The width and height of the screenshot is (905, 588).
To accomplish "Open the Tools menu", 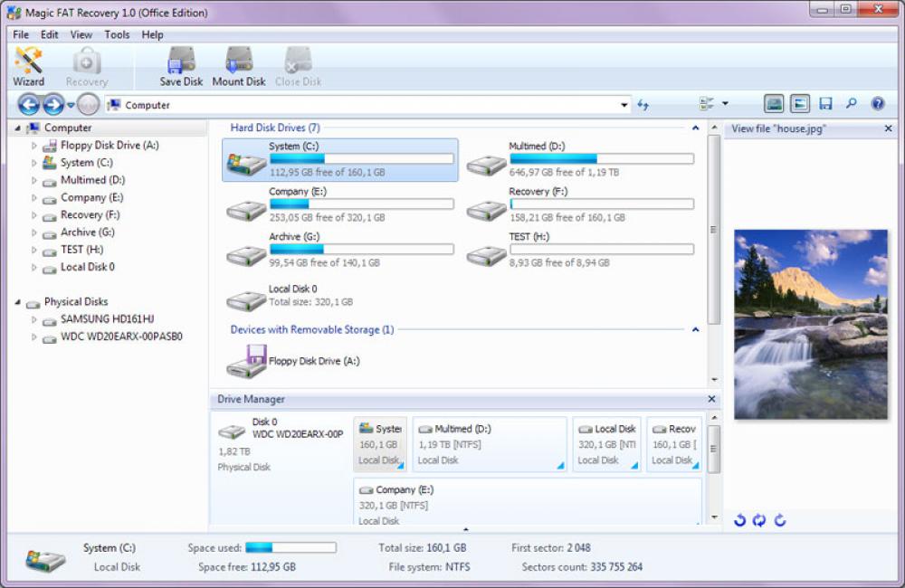I will tap(116, 34).
